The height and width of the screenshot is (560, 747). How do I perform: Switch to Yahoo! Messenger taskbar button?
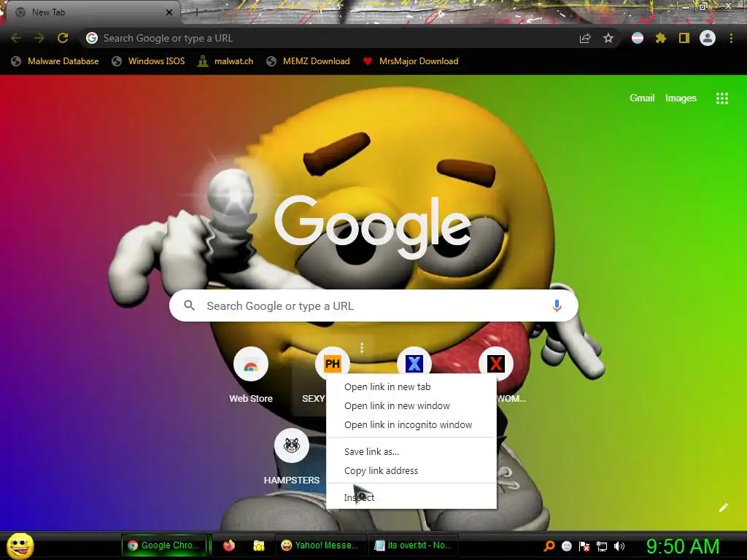(x=320, y=545)
